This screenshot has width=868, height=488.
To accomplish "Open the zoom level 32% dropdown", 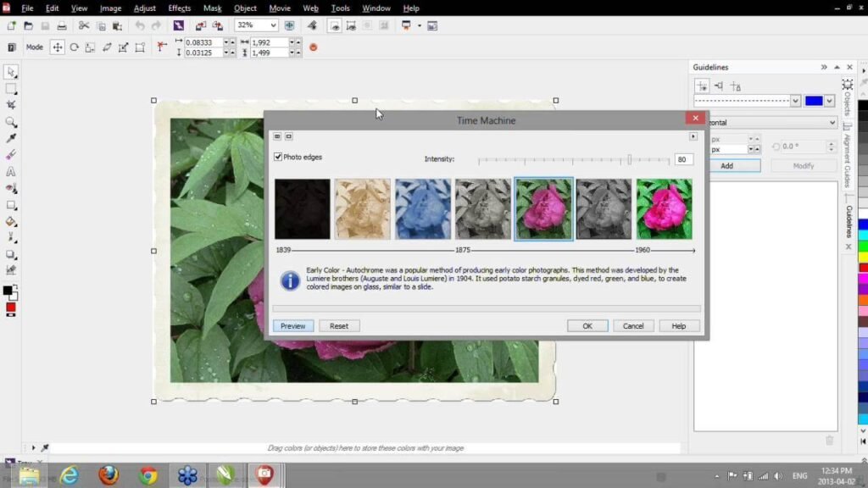I will 273,25.
